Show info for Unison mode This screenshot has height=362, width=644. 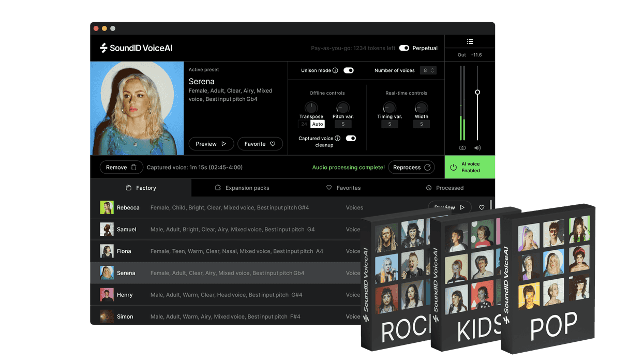335,70
